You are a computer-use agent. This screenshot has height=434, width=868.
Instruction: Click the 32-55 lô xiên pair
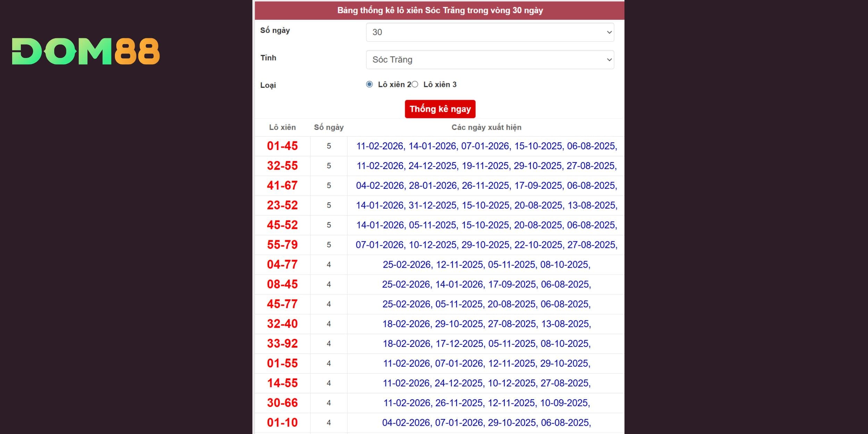pos(282,166)
